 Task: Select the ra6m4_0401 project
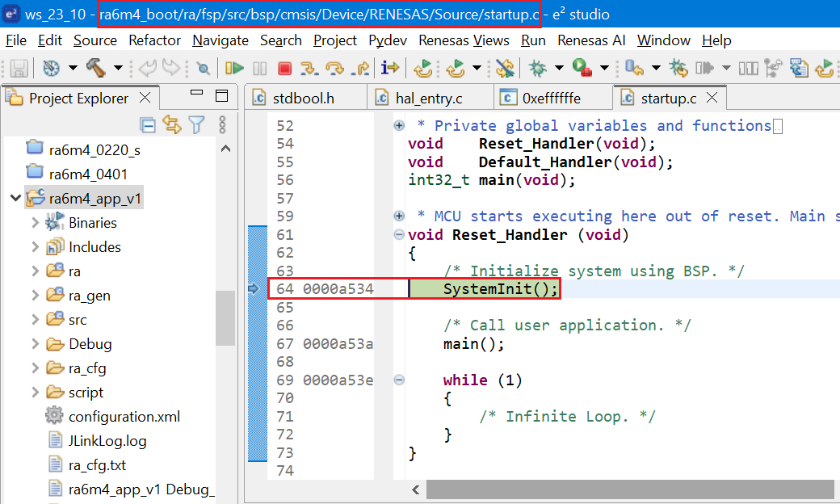(88, 174)
